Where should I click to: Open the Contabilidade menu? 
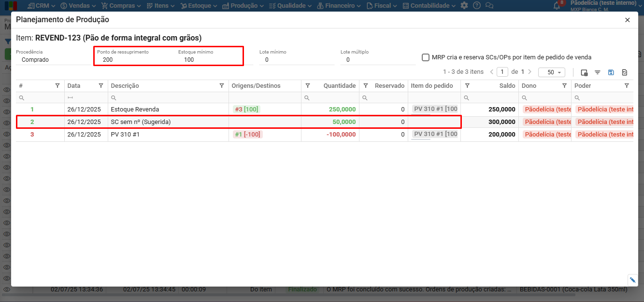(429, 5)
